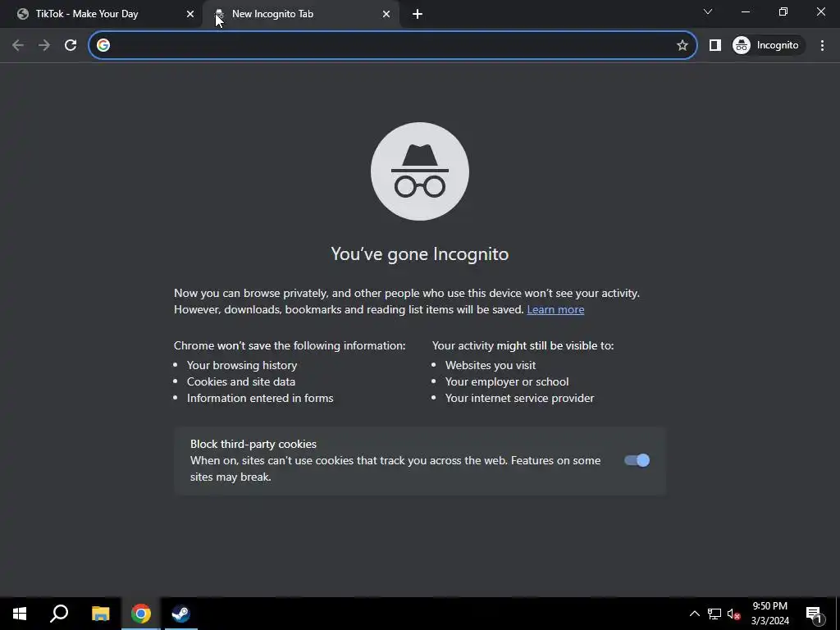This screenshot has height=630, width=840.
Task: Reload the page with the refresh icon
Action: [71, 45]
